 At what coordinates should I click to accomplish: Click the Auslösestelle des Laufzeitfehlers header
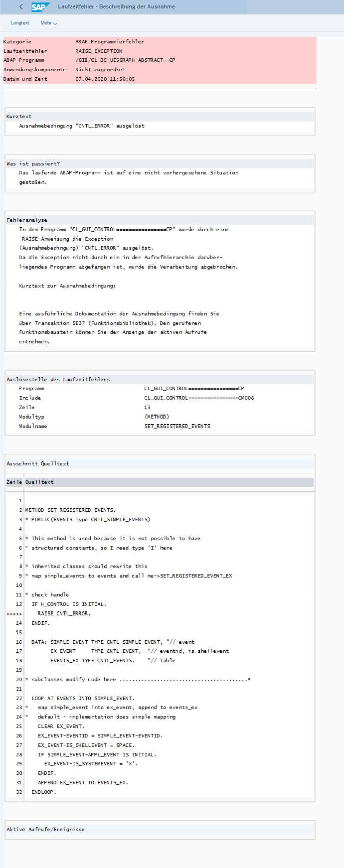[58, 379]
